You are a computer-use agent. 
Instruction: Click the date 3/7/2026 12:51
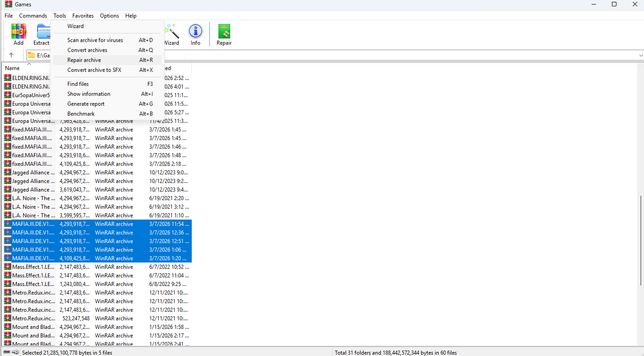pos(169,241)
